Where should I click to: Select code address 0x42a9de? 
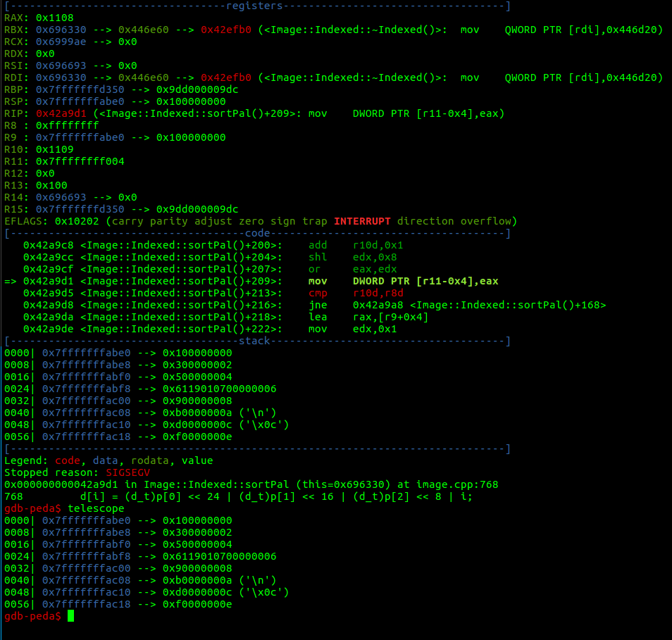tap(48, 330)
